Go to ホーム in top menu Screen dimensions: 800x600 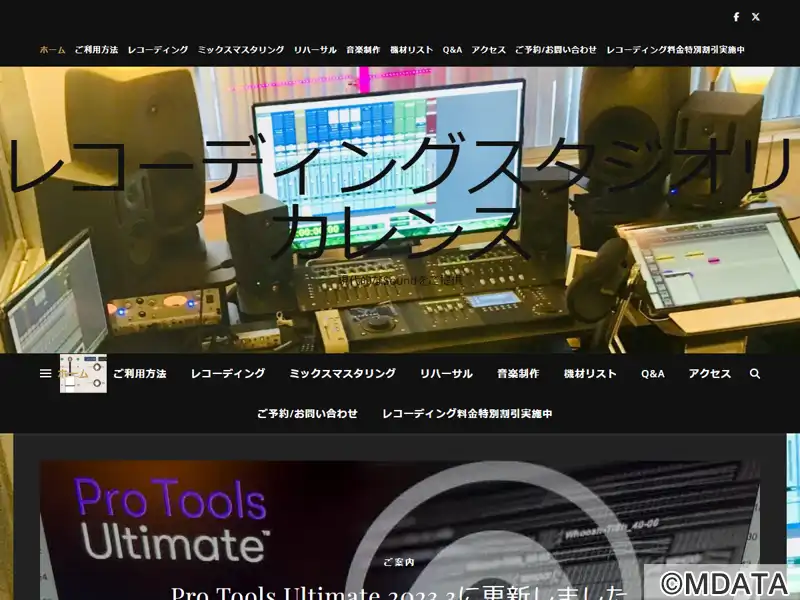[53, 49]
